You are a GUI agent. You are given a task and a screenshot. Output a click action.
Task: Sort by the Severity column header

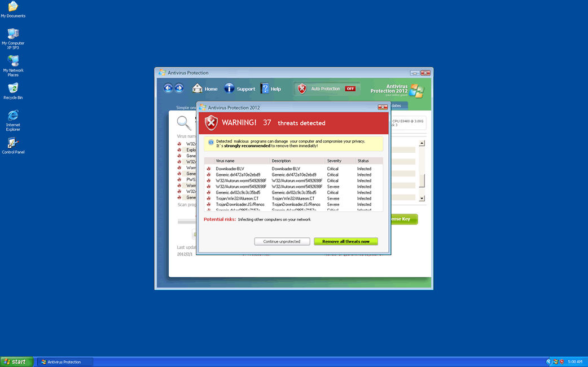[334, 161]
